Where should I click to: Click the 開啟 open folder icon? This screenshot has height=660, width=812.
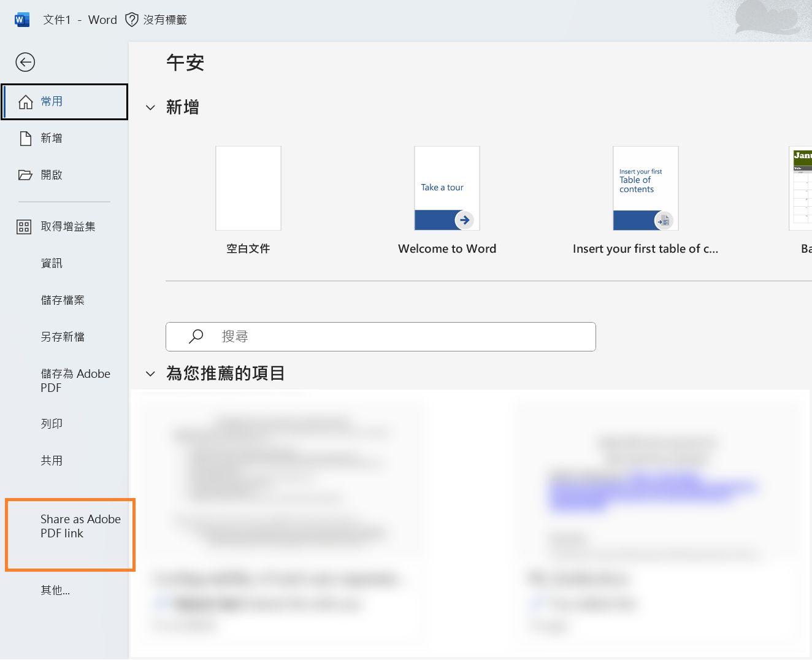pos(25,175)
